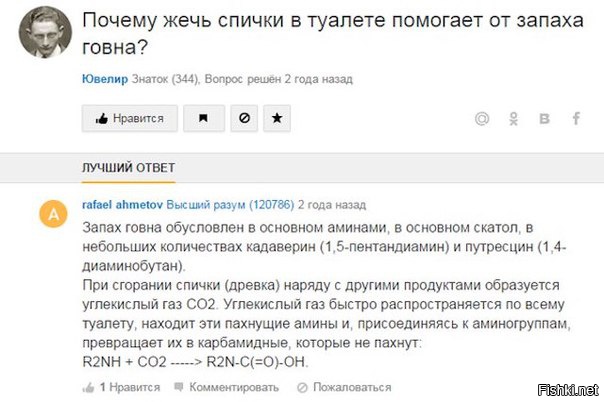Report the answer with Пожаловаться
This screenshot has height=402, width=604.
(334, 386)
